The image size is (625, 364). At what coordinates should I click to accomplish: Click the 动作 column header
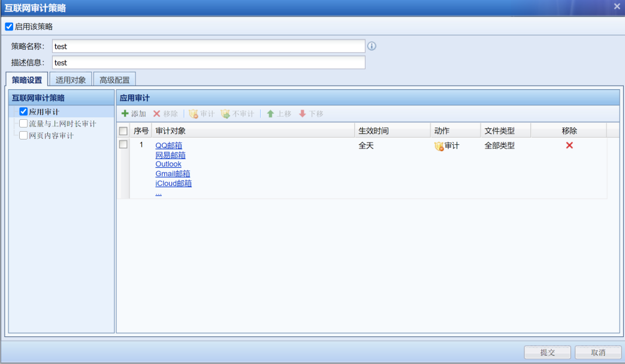[x=455, y=131]
